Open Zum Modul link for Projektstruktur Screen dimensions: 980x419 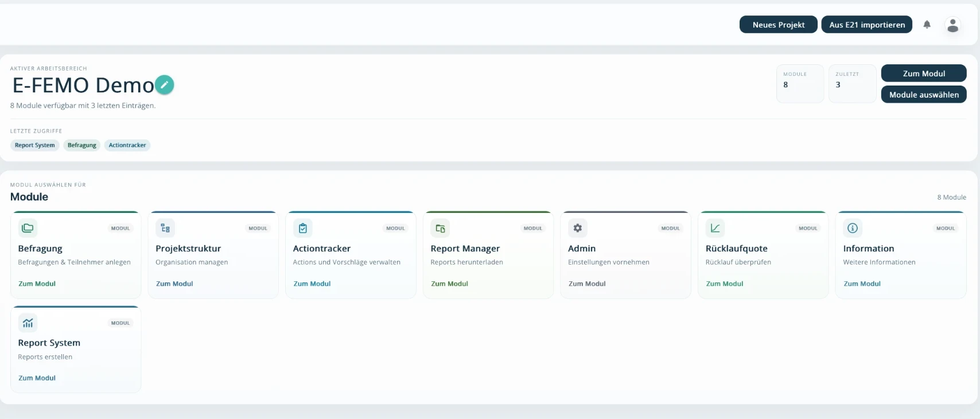pos(174,284)
